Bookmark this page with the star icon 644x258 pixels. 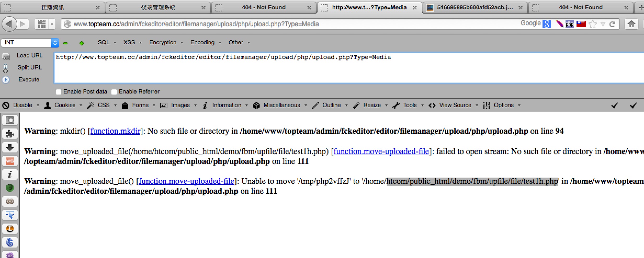(593, 24)
